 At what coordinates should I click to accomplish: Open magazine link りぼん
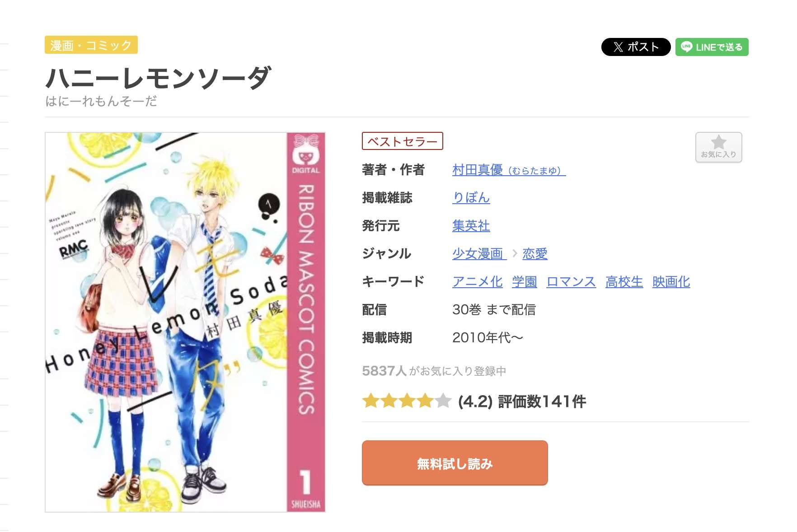(x=471, y=198)
